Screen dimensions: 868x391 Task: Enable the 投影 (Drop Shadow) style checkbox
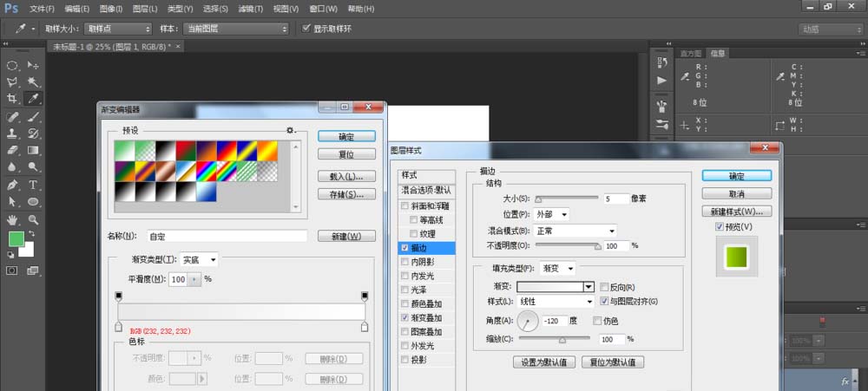[404, 359]
